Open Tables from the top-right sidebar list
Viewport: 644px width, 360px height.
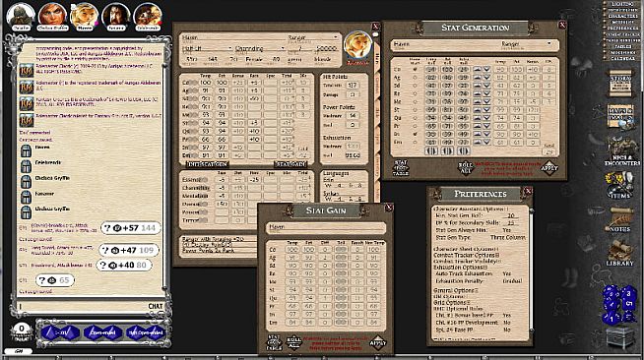click(622, 46)
